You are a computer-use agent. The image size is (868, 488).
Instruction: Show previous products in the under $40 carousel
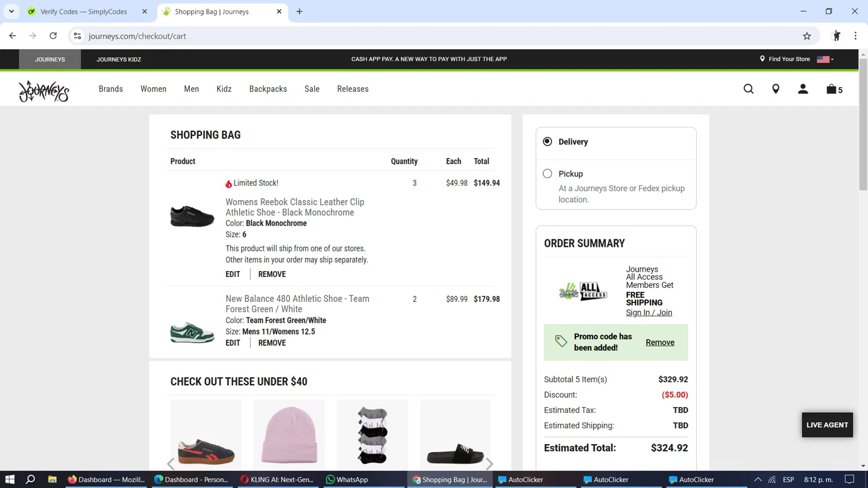click(171, 464)
